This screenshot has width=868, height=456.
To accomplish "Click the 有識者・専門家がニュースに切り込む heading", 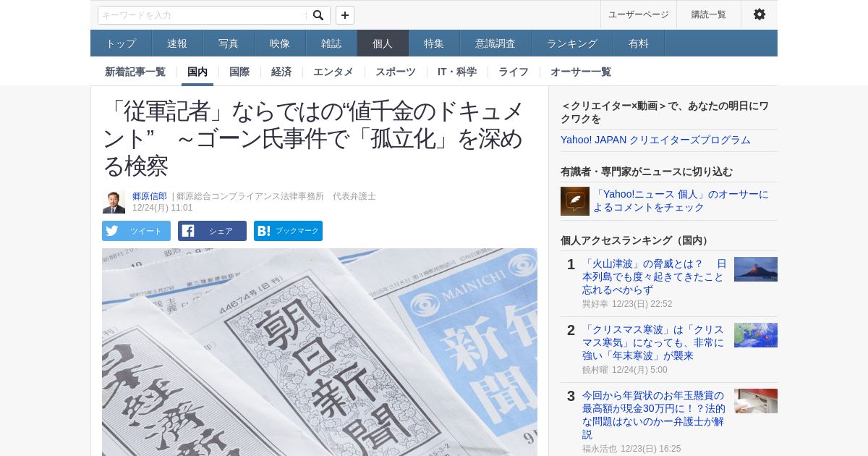I will pyautogui.click(x=647, y=172).
